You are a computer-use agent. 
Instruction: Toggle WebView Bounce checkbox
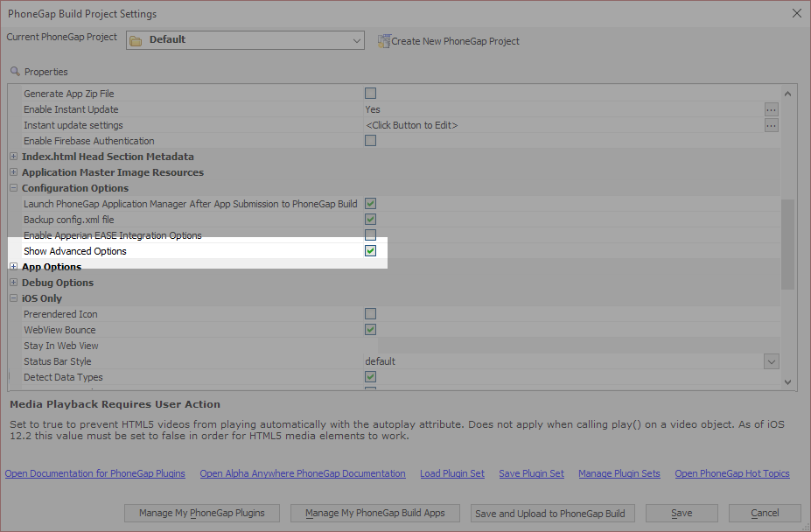(x=370, y=330)
